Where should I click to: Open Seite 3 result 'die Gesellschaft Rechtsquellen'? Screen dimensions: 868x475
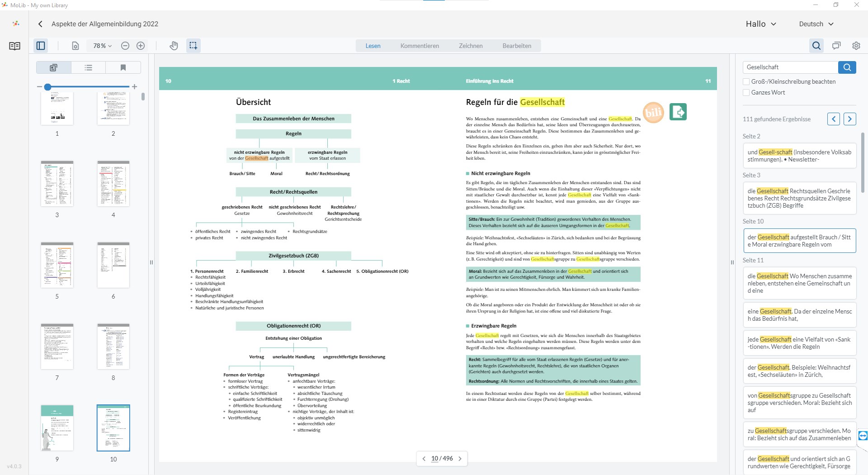pos(799,198)
